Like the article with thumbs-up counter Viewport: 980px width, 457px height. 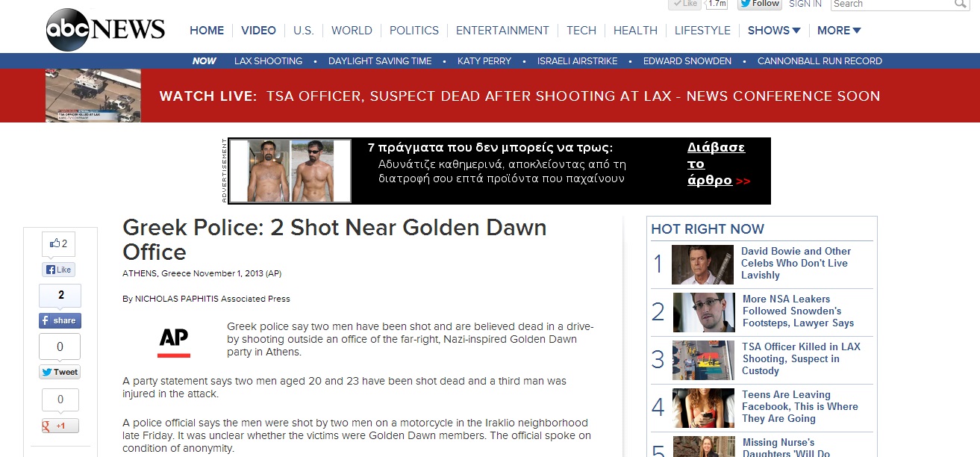coord(59,243)
